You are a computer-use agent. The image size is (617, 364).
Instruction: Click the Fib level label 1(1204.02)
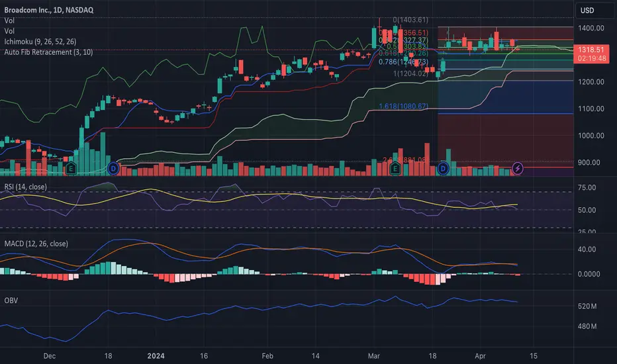(x=410, y=73)
